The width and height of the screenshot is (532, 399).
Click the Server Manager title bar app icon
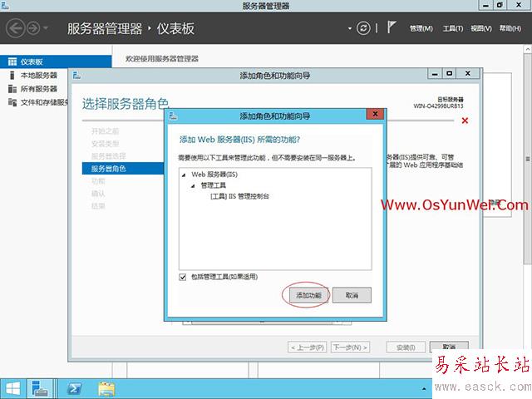coord(5,5)
